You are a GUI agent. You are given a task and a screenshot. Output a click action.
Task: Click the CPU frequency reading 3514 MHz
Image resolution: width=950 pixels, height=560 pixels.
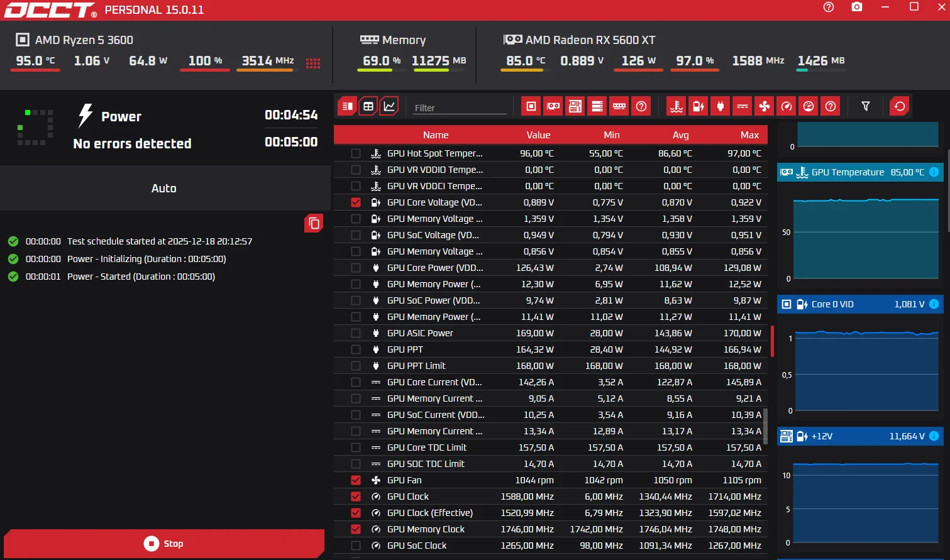coord(268,61)
